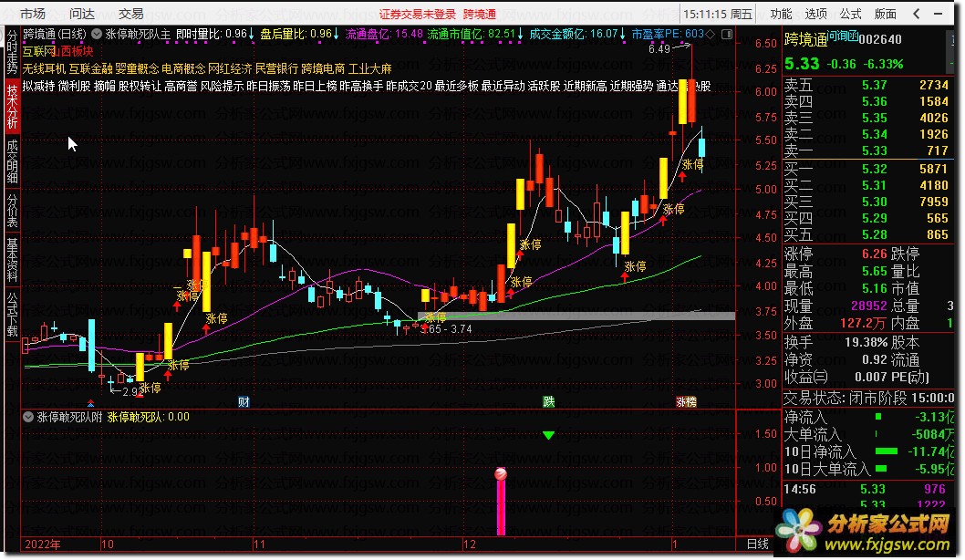Click the 外盘 value 127.2万
965x560 pixels.
click(864, 323)
